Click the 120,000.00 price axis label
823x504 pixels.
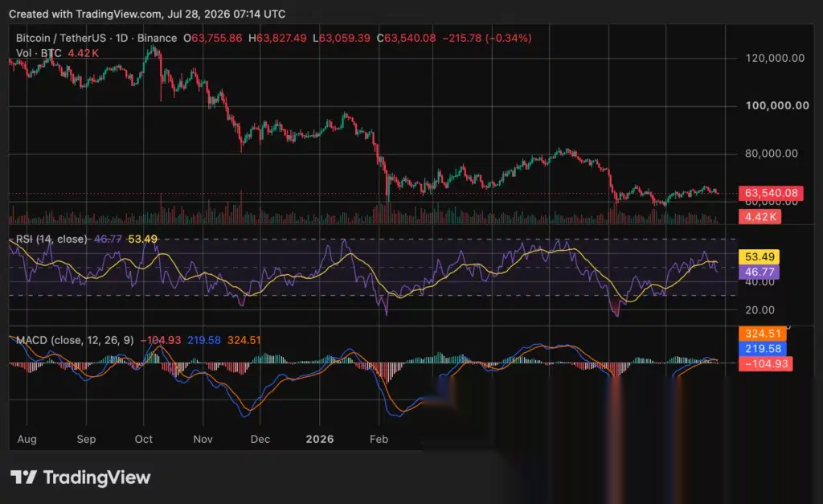775,58
